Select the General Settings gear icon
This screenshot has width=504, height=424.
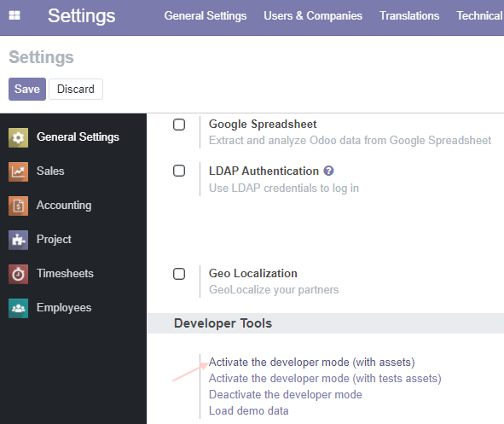(18, 137)
